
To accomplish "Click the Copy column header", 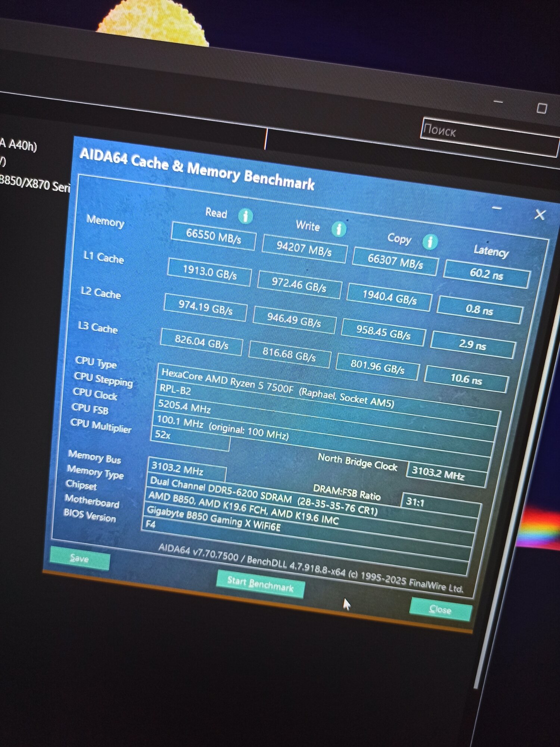I will pos(399,239).
